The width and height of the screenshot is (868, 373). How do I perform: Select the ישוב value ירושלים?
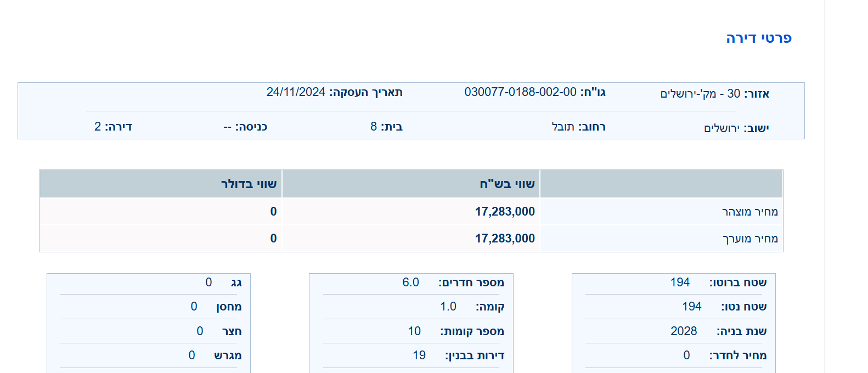point(722,128)
